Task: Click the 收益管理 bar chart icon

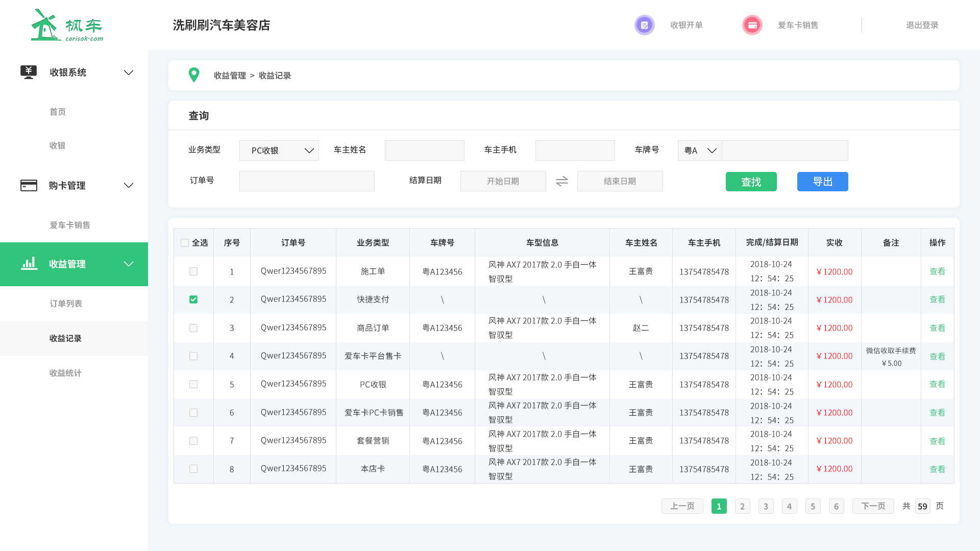Action: [29, 264]
